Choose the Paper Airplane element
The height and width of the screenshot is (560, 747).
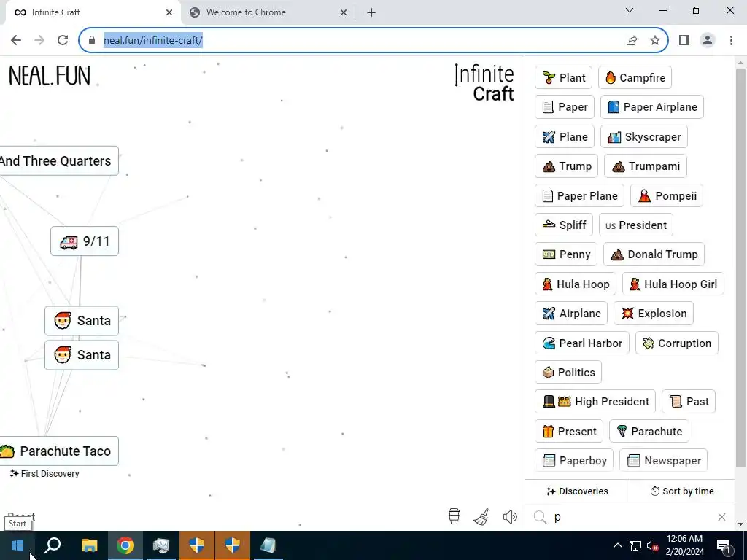click(x=652, y=107)
